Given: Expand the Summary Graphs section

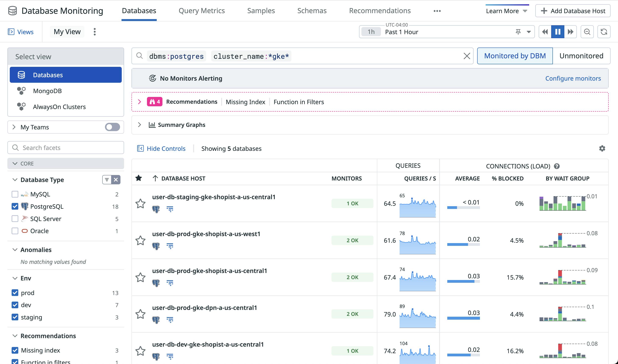Looking at the screenshot, I should (x=139, y=125).
